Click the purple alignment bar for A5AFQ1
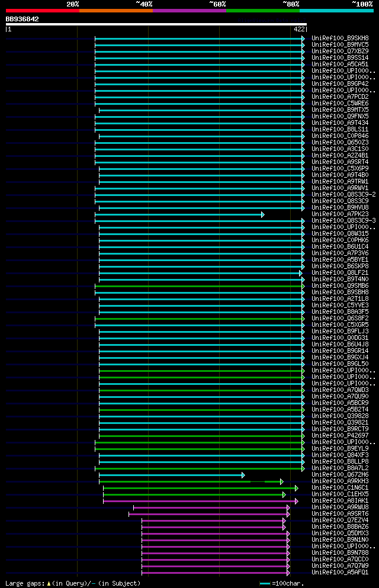This screenshot has height=588, width=379. click(x=216, y=573)
